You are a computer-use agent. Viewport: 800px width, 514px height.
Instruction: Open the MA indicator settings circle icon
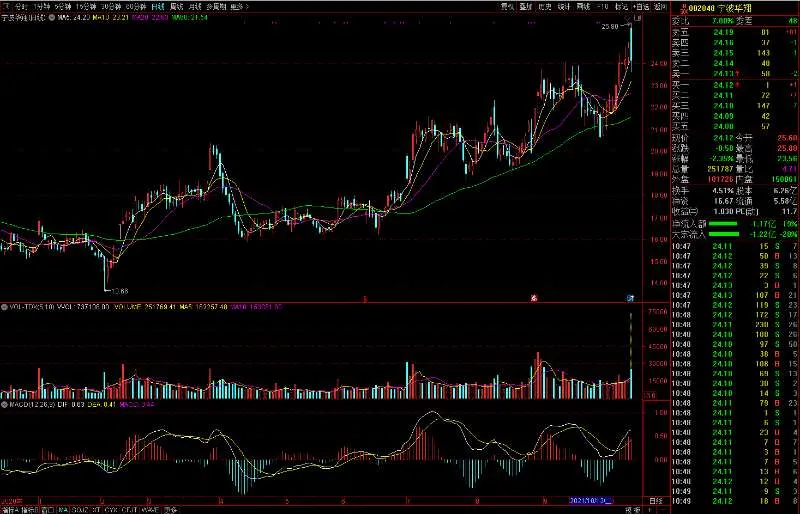tap(53, 17)
